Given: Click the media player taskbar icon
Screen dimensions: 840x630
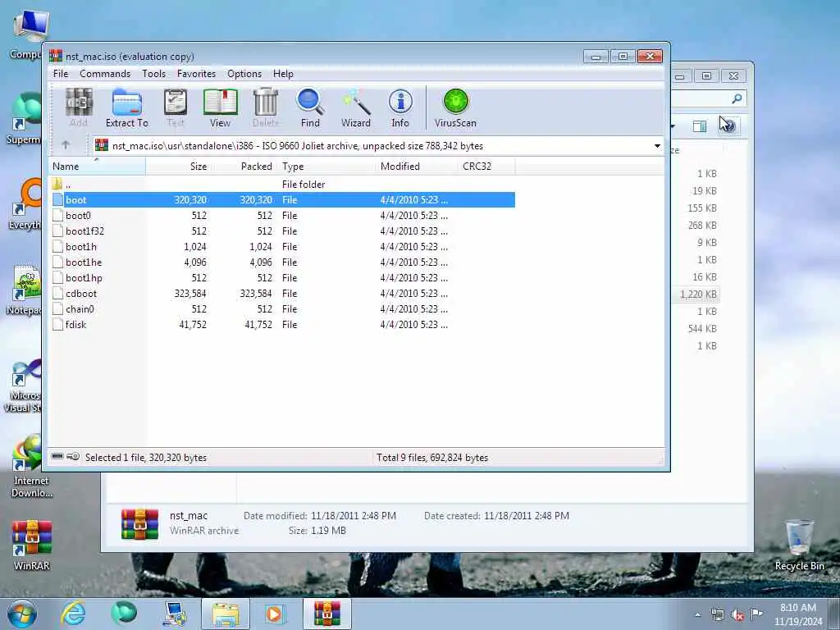Looking at the screenshot, I should [x=275, y=614].
